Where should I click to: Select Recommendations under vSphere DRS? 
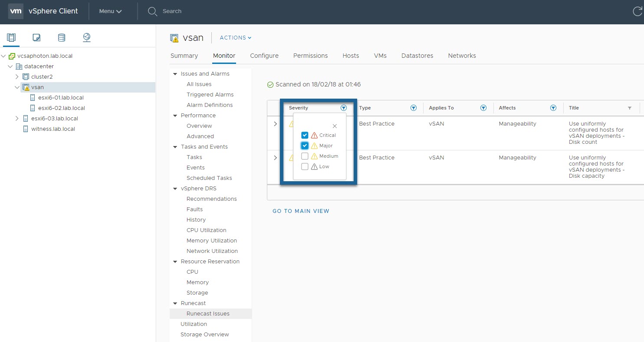coord(212,199)
